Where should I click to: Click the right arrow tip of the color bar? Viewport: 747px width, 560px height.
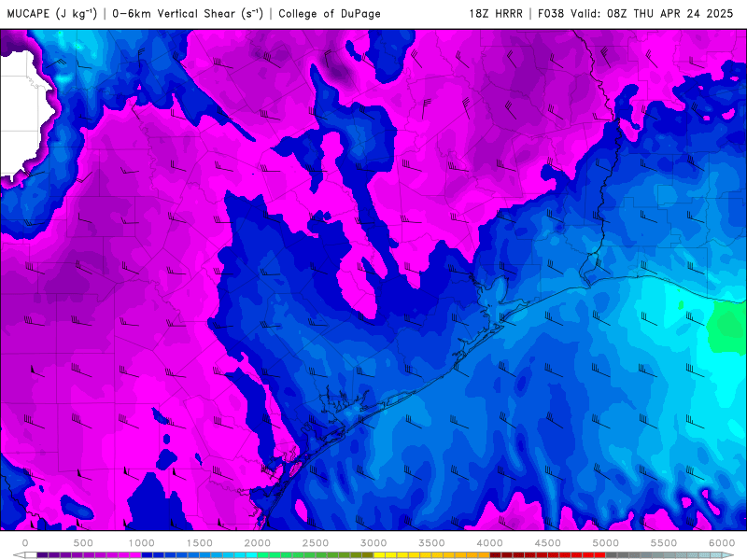[x=729, y=555]
